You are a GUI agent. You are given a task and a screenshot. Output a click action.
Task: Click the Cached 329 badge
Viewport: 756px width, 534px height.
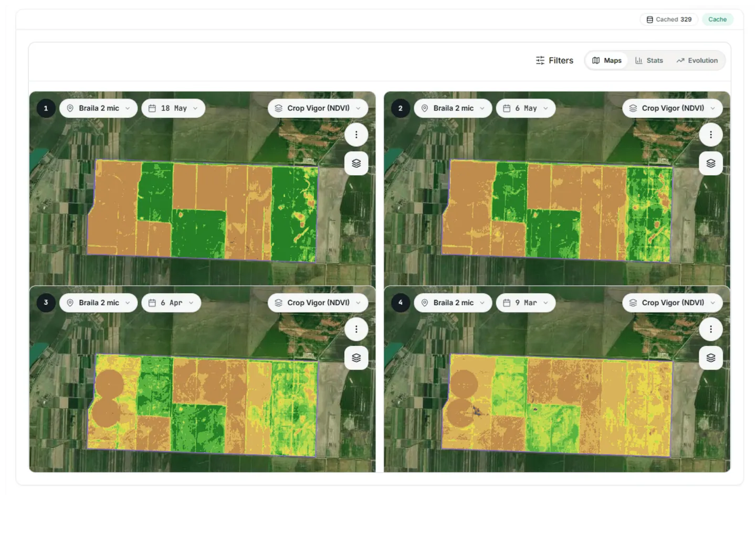669,19
